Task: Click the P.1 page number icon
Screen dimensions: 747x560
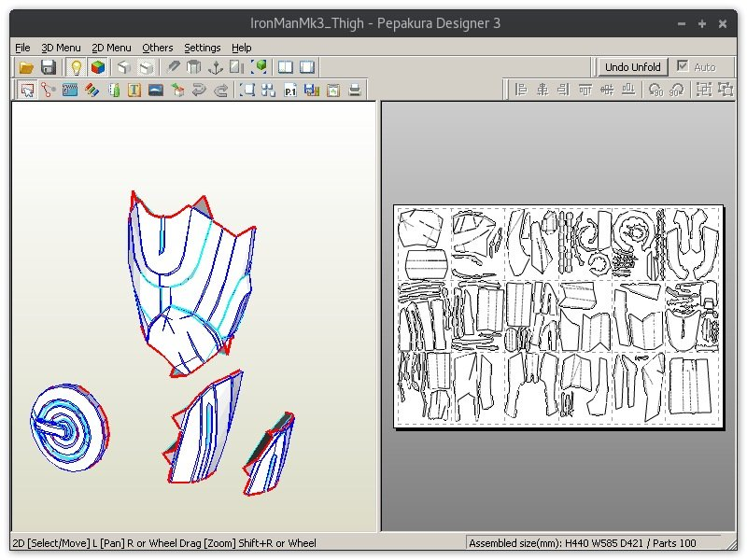Action: (x=290, y=90)
